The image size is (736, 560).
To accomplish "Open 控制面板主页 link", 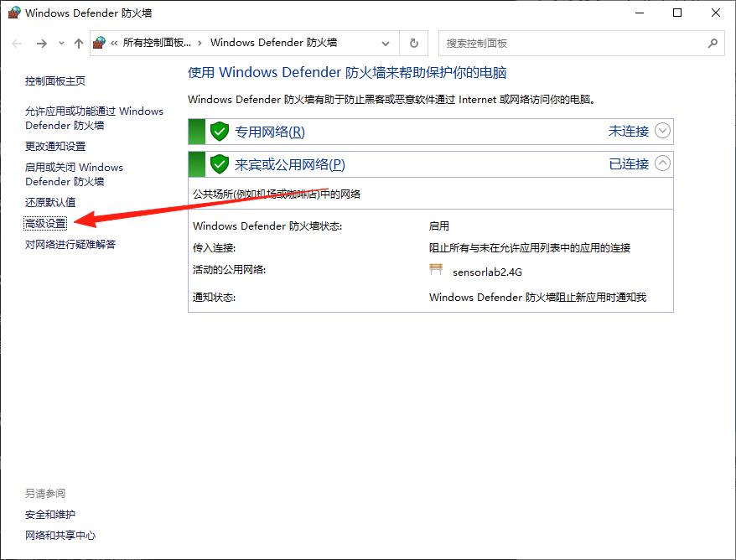I will (x=55, y=81).
